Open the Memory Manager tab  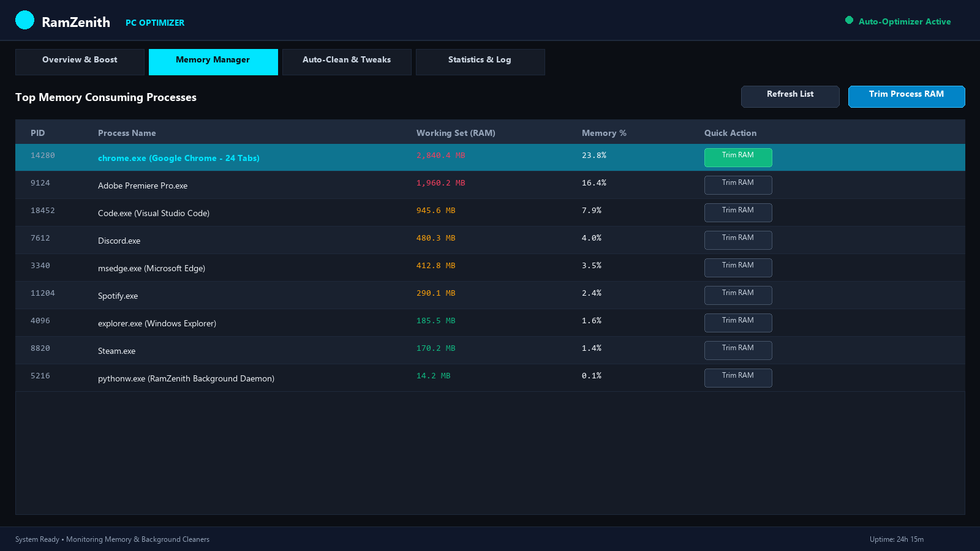click(x=213, y=62)
